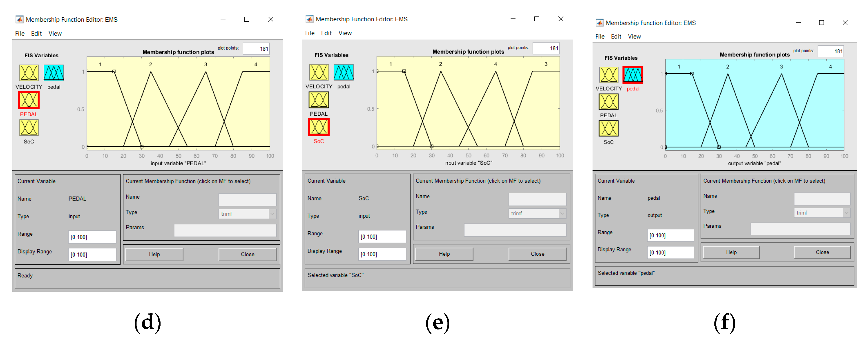Image resolution: width=868 pixels, height=342 pixels.
Task: Select VELOCITY variable icon in window (d)
Action: tap(29, 73)
